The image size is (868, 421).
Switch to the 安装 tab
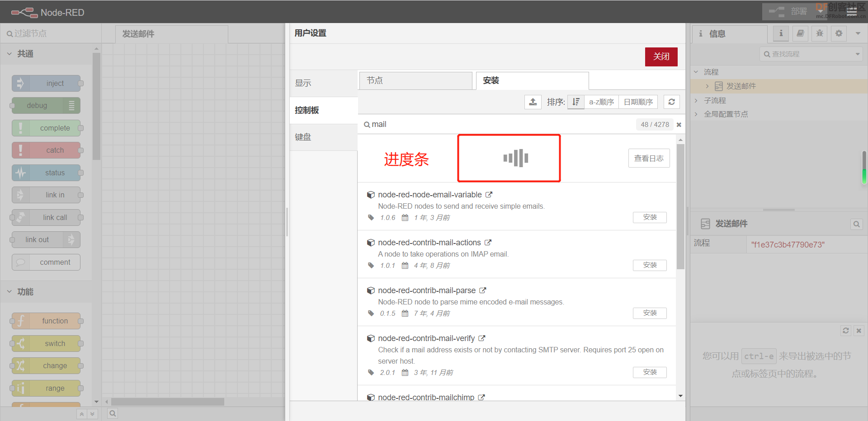click(x=533, y=80)
